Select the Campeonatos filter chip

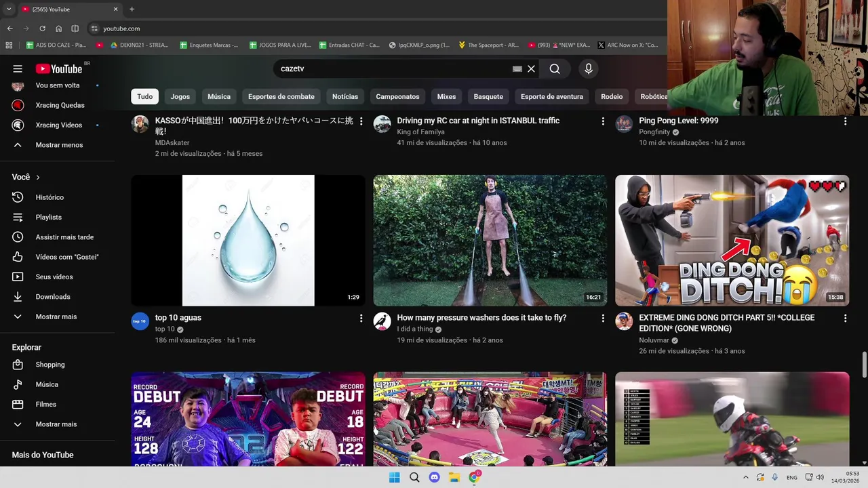point(397,96)
